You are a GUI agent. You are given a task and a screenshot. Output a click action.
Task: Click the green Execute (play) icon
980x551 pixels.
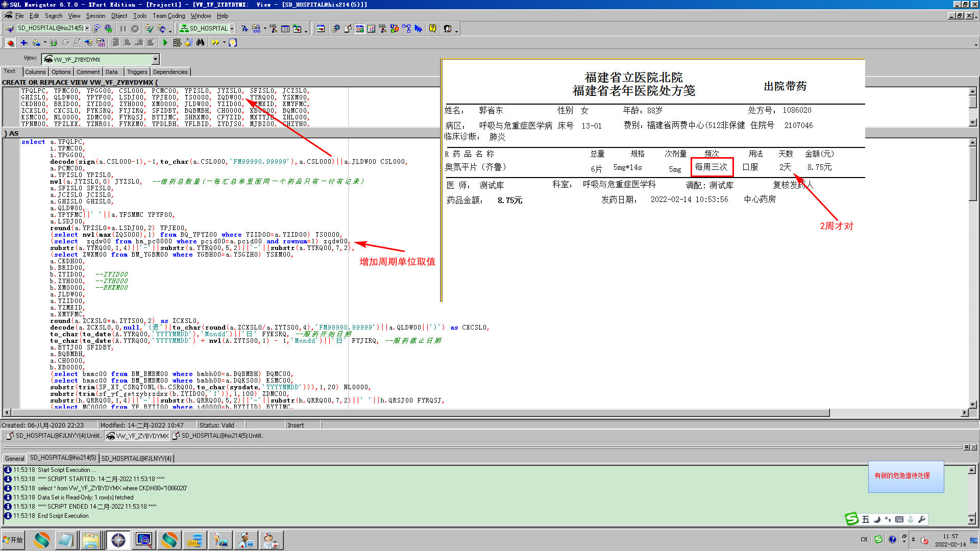165,43
